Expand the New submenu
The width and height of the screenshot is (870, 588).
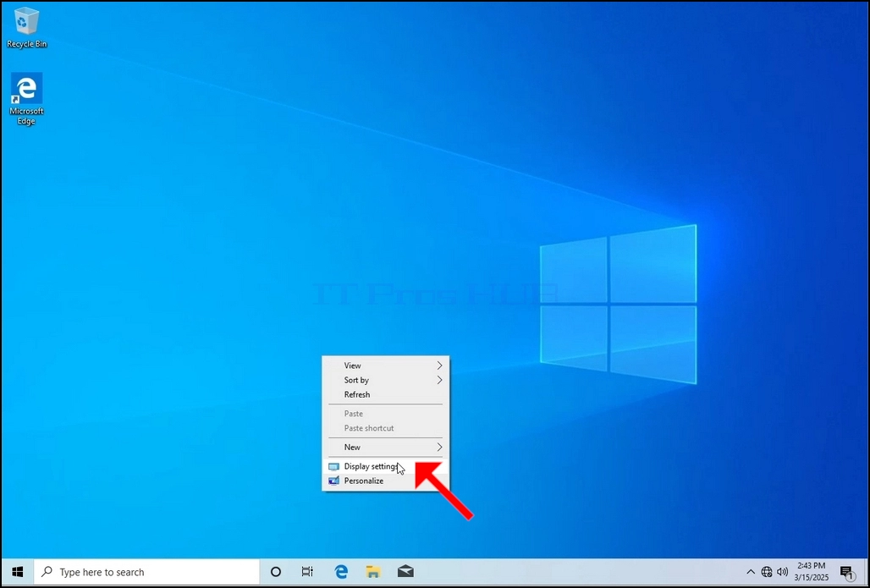pos(386,447)
